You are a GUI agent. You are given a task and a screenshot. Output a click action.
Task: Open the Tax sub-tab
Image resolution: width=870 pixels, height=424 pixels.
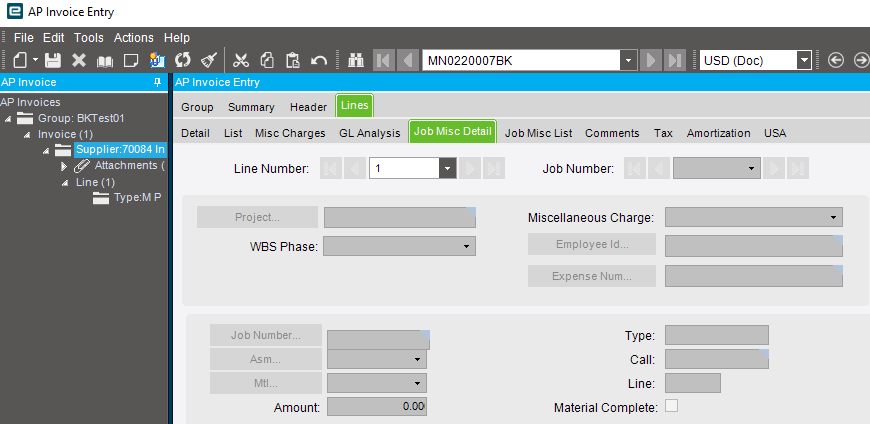tap(663, 133)
